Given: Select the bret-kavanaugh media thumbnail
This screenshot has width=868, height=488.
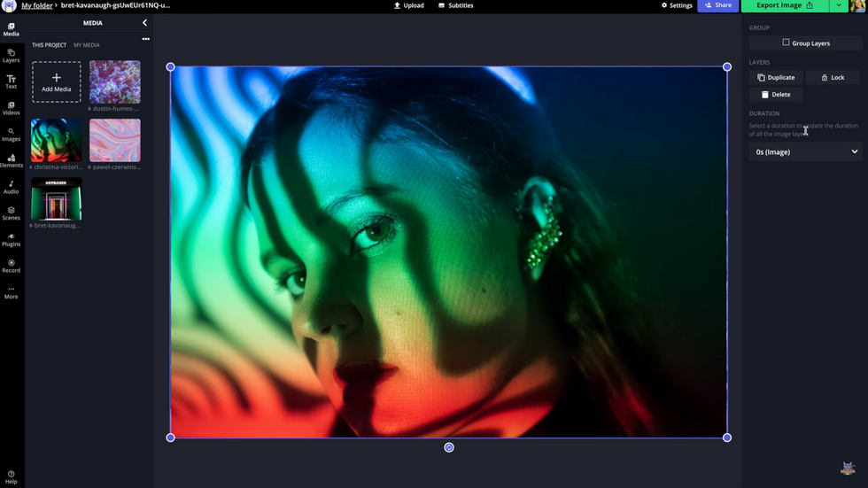Looking at the screenshot, I should tap(56, 199).
